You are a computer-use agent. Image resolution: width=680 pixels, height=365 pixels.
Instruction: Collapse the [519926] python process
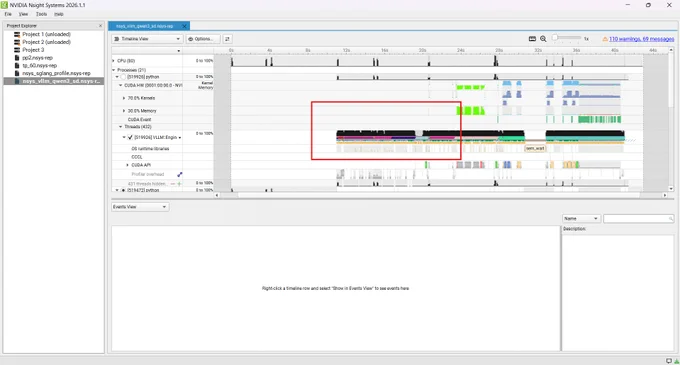pyautogui.click(x=117, y=77)
